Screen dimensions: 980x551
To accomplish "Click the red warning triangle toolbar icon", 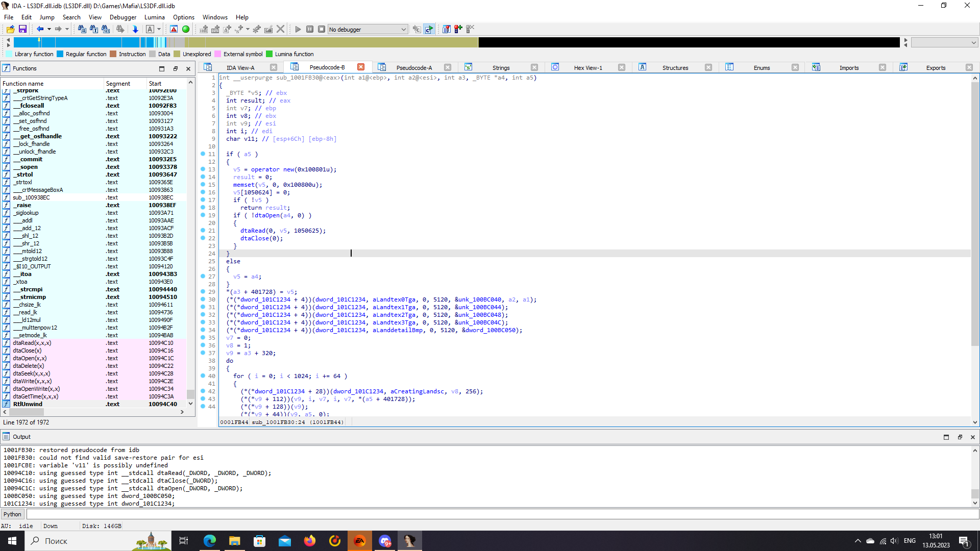I will [174, 29].
